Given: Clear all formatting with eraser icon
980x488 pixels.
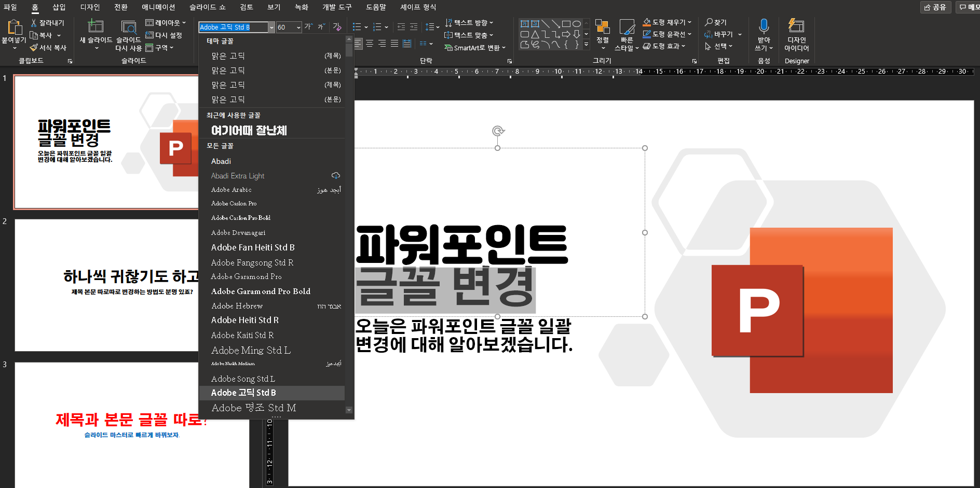Looking at the screenshot, I should pos(337,27).
